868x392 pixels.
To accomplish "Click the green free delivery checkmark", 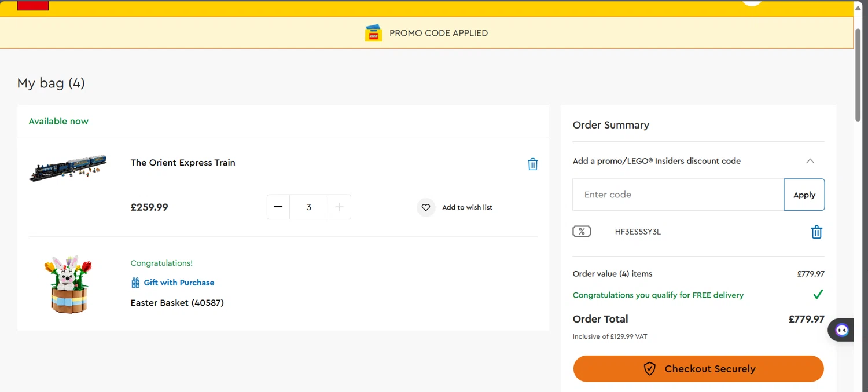I will pos(818,295).
